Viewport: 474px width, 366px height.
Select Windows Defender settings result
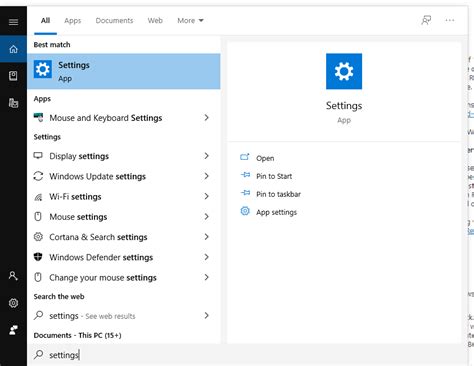click(x=124, y=257)
